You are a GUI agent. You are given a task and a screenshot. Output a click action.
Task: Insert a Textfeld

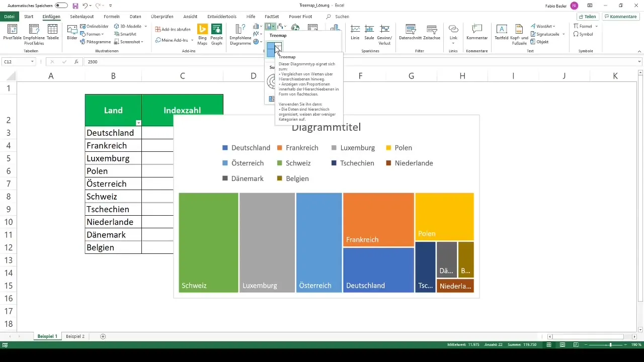pyautogui.click(x=501, y=31)
